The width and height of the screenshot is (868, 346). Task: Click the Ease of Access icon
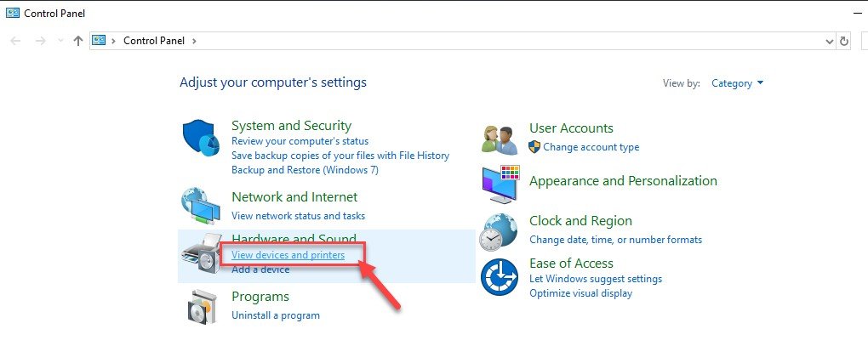(499, 277)
